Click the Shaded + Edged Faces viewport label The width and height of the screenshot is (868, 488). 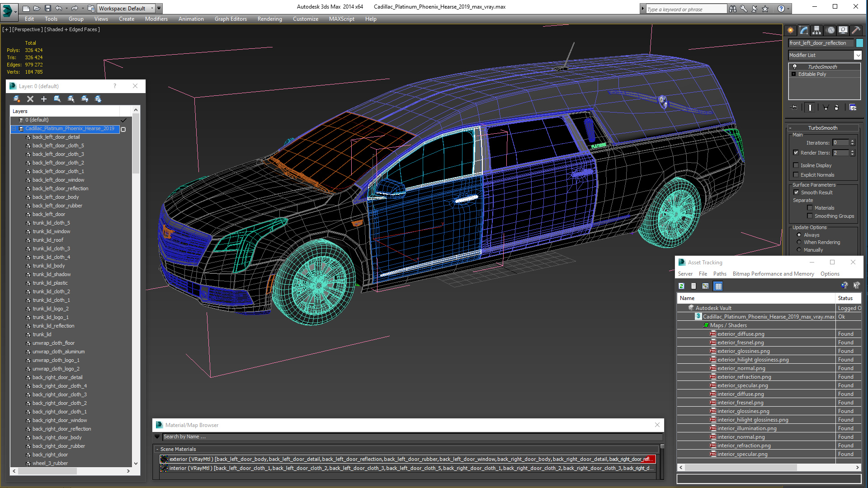point(72,29)
